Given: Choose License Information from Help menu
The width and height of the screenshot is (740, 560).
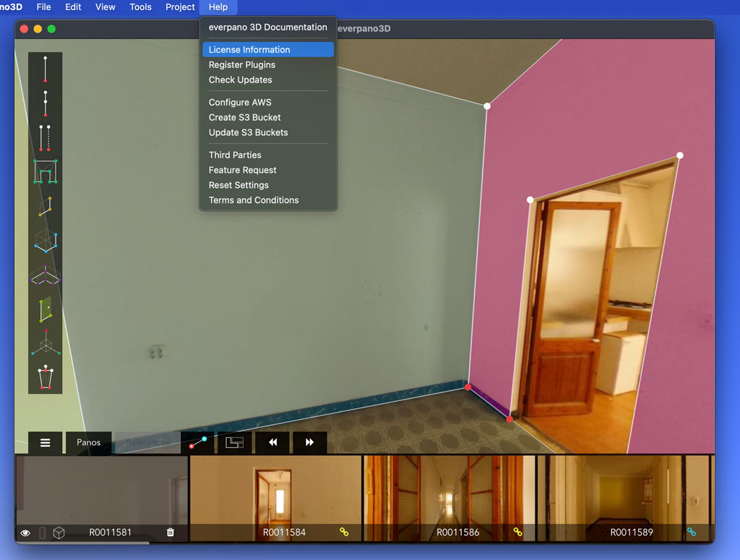Looking at the screenshot, I should 249,50.
